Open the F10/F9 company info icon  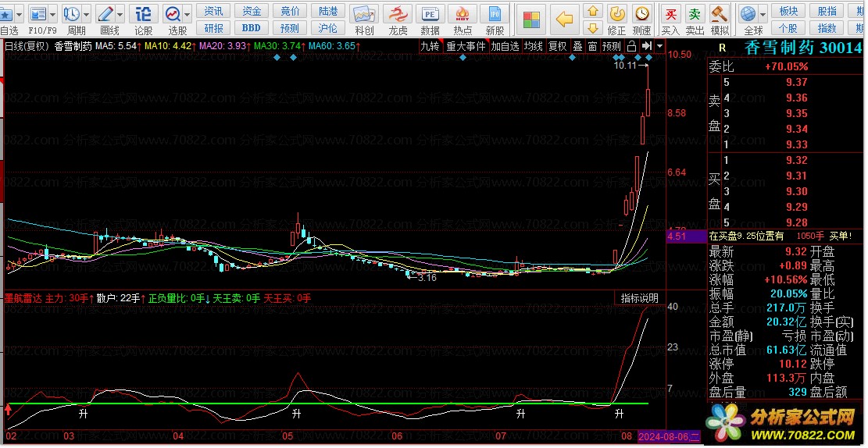pyautogui.click(x=38, y=14)
